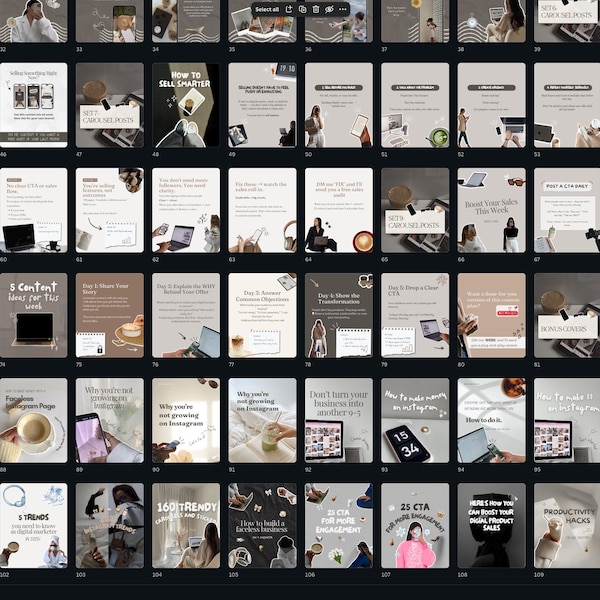600x600 pixels.
Task: Select page 49 thumbnail with clock sticker
Action: click(262, 105)
